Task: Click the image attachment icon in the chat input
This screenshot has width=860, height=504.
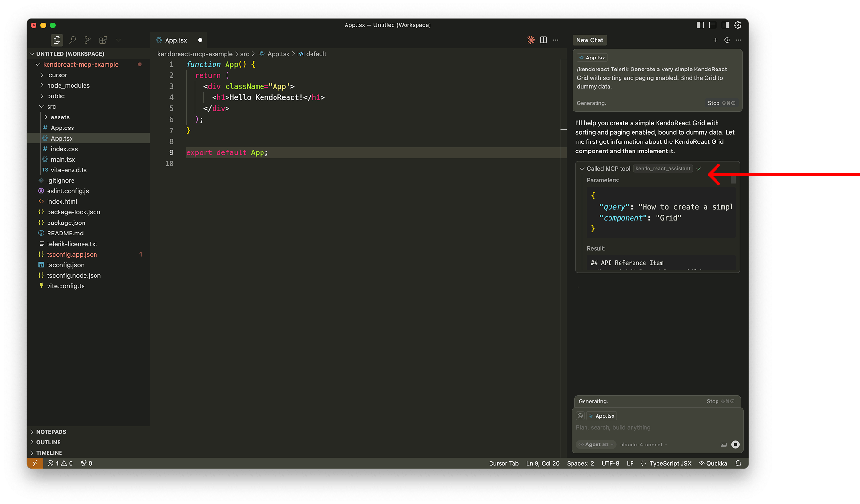Action: click(x=724, y=445)
